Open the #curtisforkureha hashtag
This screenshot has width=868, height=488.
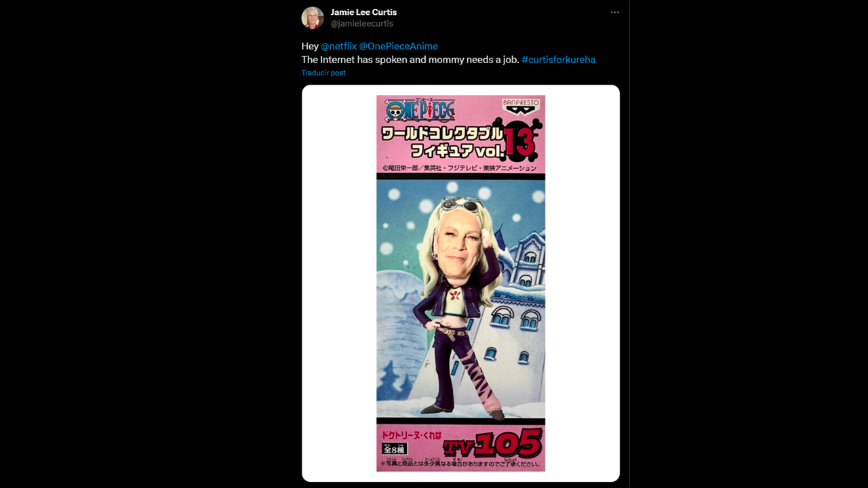pyautogui.click(x=558, y=60)
